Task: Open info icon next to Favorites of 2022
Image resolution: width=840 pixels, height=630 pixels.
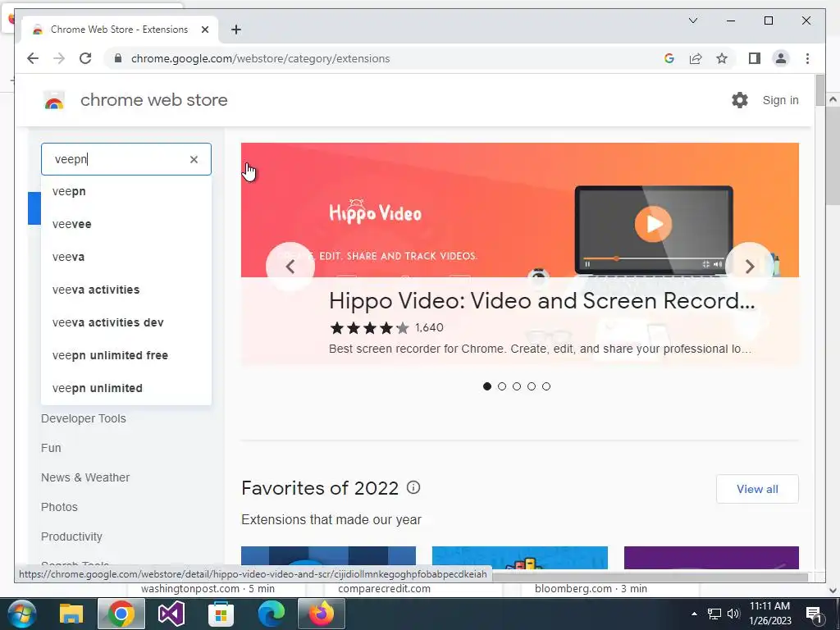Action: (x=413, y=487)
